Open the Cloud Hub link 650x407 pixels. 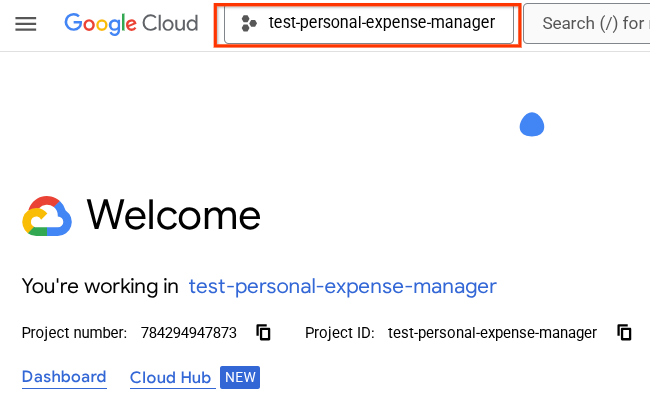tap(170, 378)
